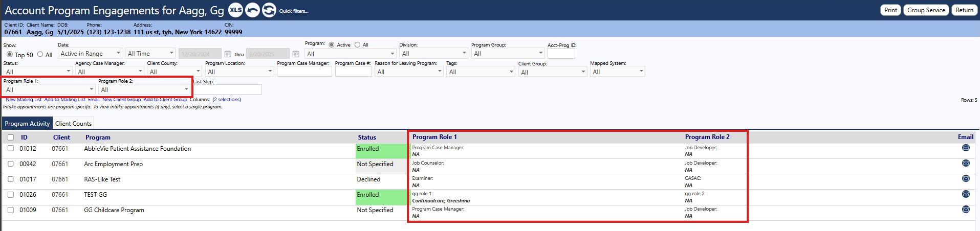Sort by the Status column header
This screenshot has height=231, width=980.
(x=367, y=137)
